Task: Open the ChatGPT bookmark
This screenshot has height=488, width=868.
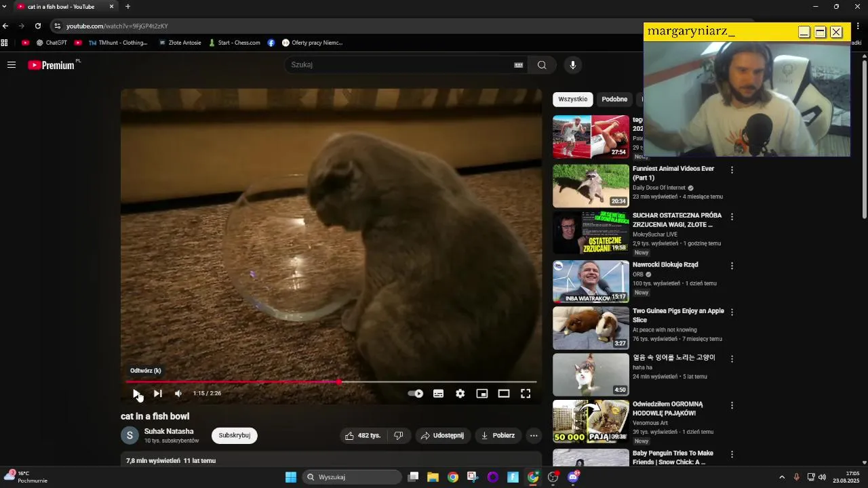Action: pyautogui.click(x=52, y=43)
